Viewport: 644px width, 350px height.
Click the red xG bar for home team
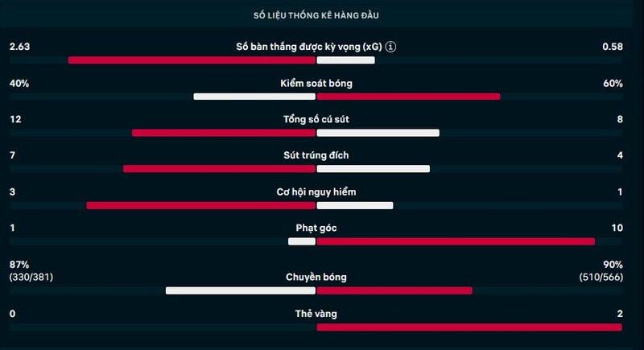click(x=192, y=60)
